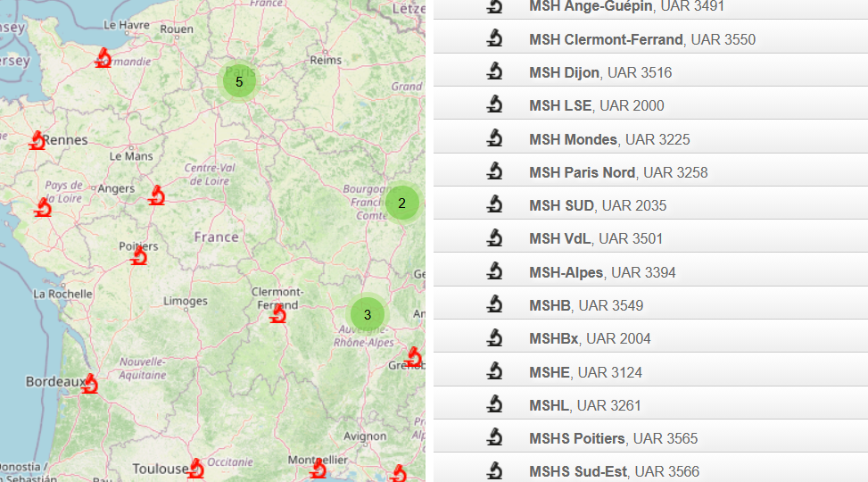868x482 pixels.
Task: Click microscope icon beside MSH LSE
Action: [x=494, y=104]
